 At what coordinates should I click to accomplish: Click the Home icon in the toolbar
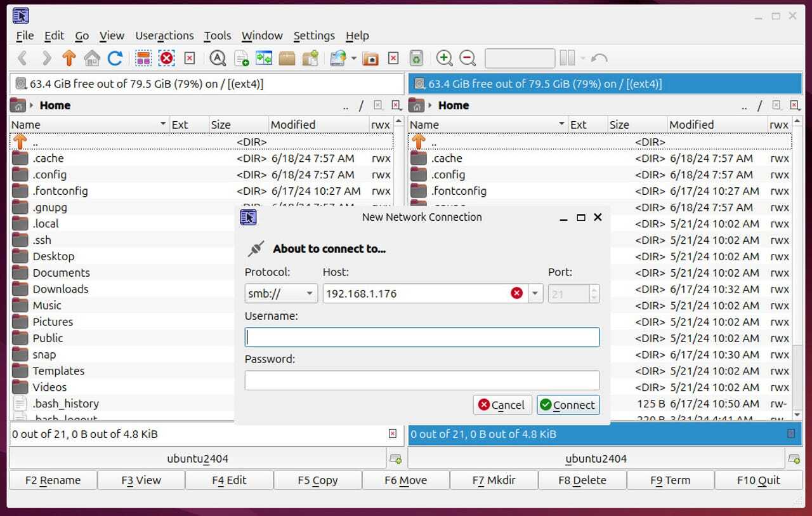92,58
